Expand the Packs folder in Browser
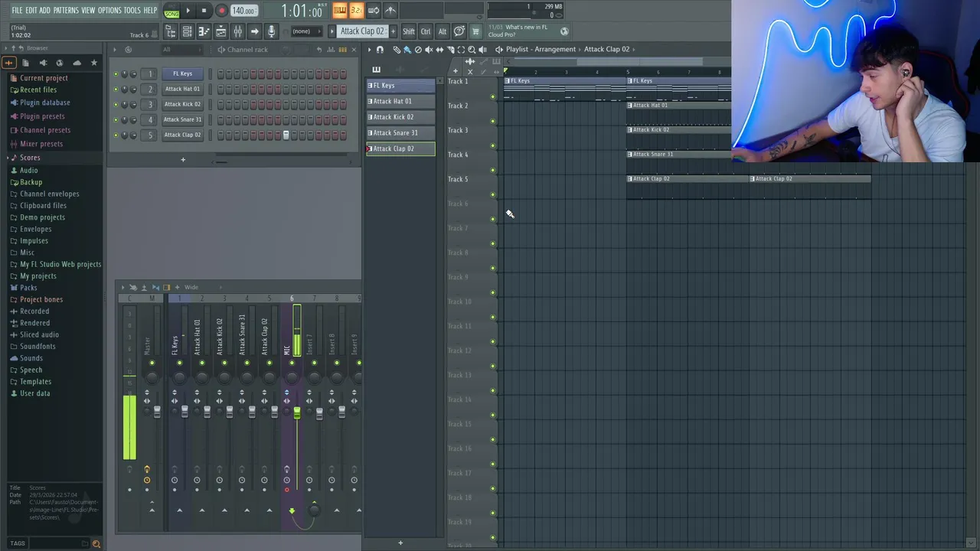 pos(28,288)
